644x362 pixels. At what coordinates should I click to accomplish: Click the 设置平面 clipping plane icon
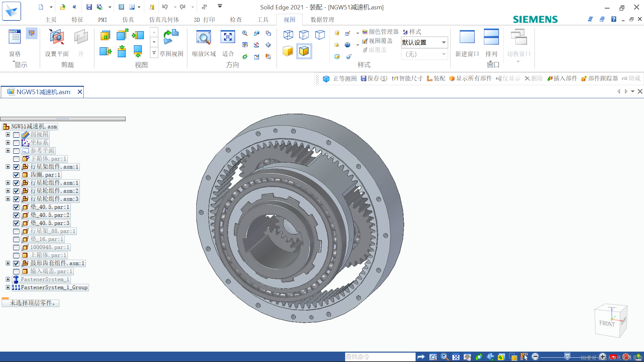click(57, 37)
